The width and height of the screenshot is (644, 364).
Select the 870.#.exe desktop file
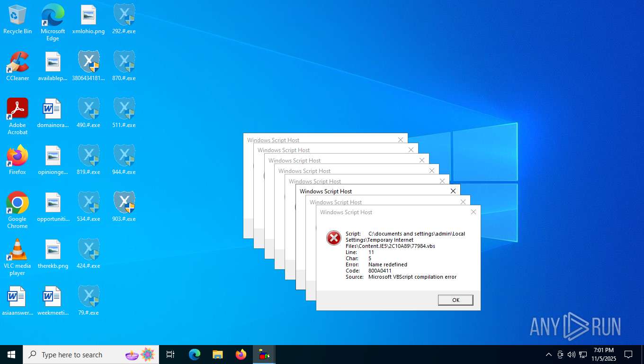124,66
